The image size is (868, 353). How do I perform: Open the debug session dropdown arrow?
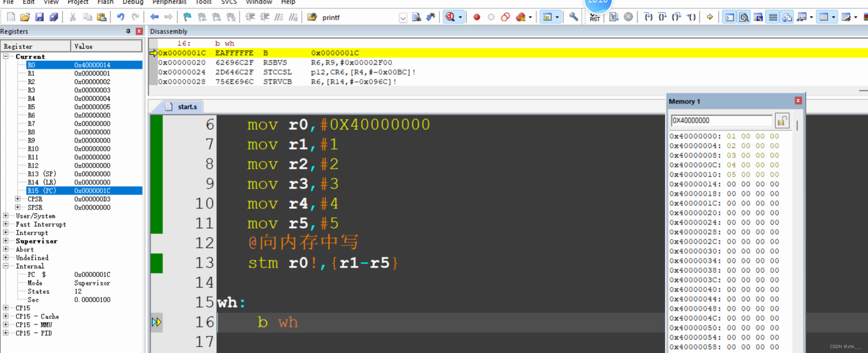(460, 17)
